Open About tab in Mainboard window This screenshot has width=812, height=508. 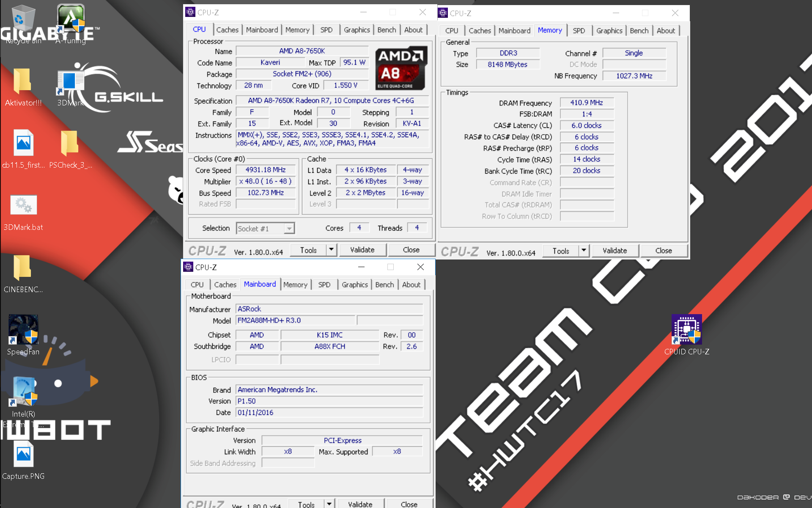(x=411, y=284)
